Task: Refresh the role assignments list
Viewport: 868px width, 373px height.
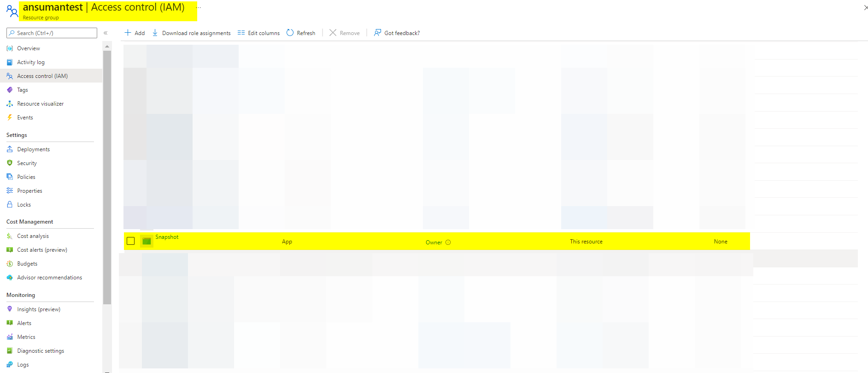Action: [x=301, y=33]
